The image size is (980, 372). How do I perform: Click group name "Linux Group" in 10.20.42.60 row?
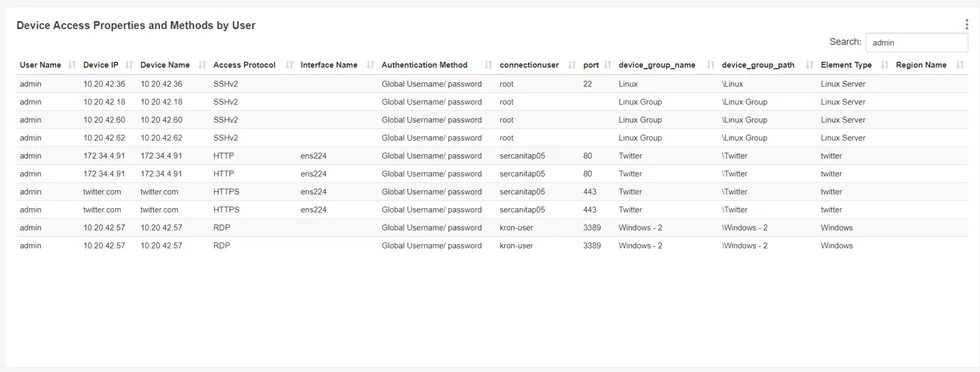tap(640, 120)
